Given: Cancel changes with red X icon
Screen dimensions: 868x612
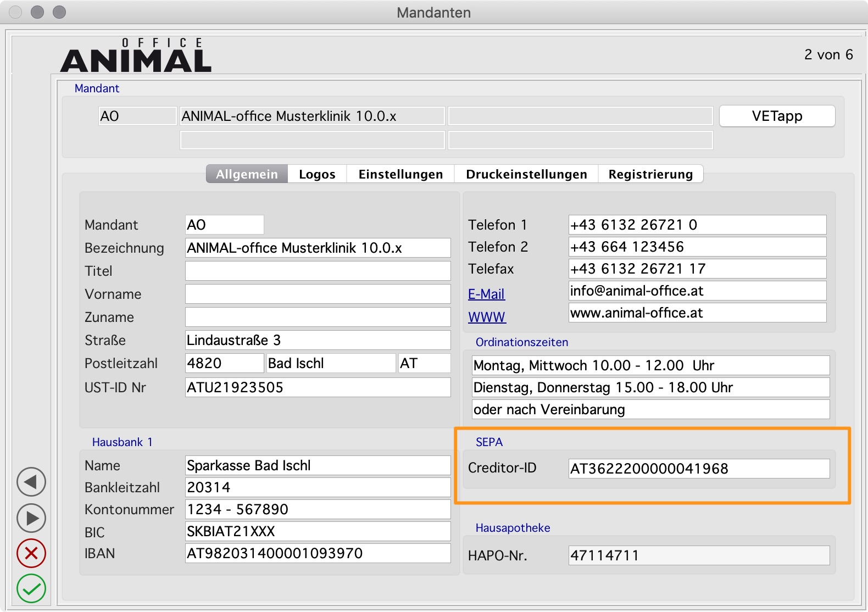Looking at the screenshot, I should (x=31, y=553).
